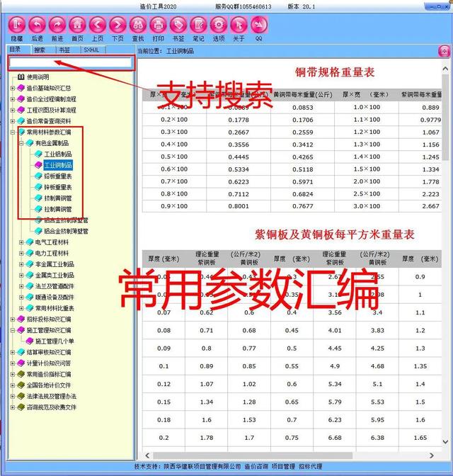
Task: Select the highlighted 工业铜制品 item
Action: coord(58,165)
